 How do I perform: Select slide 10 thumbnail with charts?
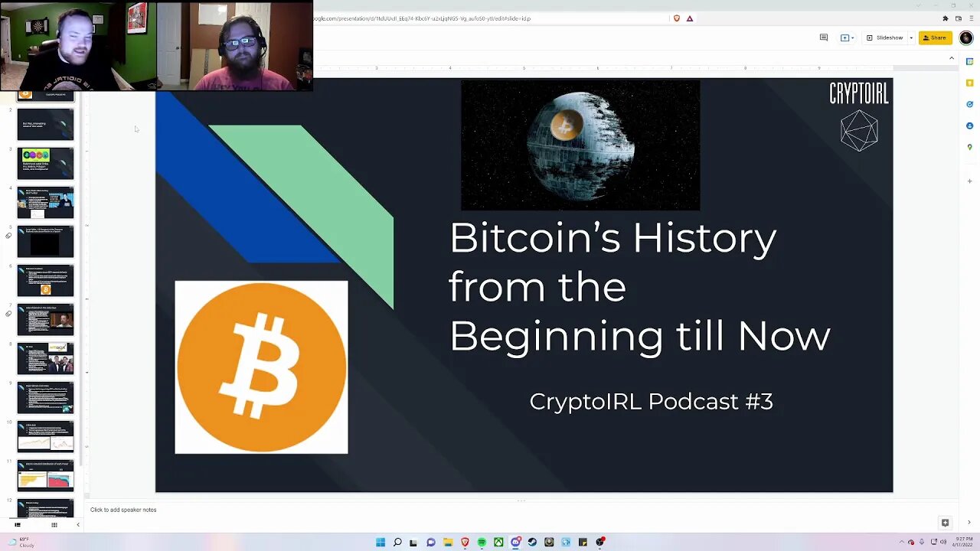pyautogui.click(x=46, y=436)
